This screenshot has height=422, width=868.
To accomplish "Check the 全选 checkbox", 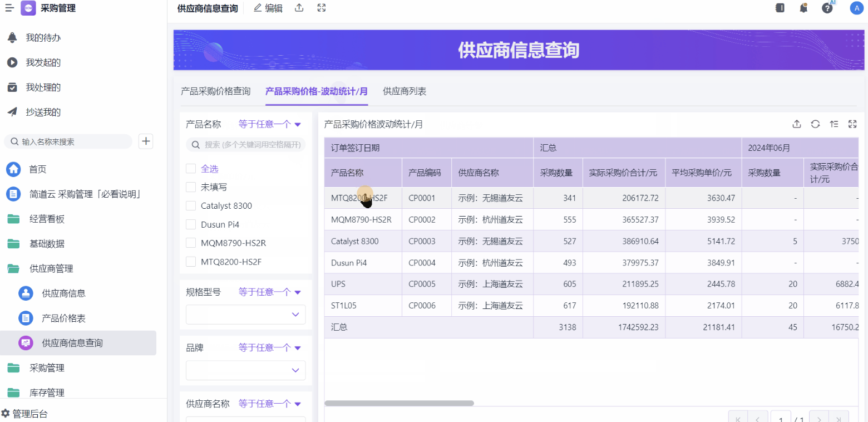I will tap(191, 168).
